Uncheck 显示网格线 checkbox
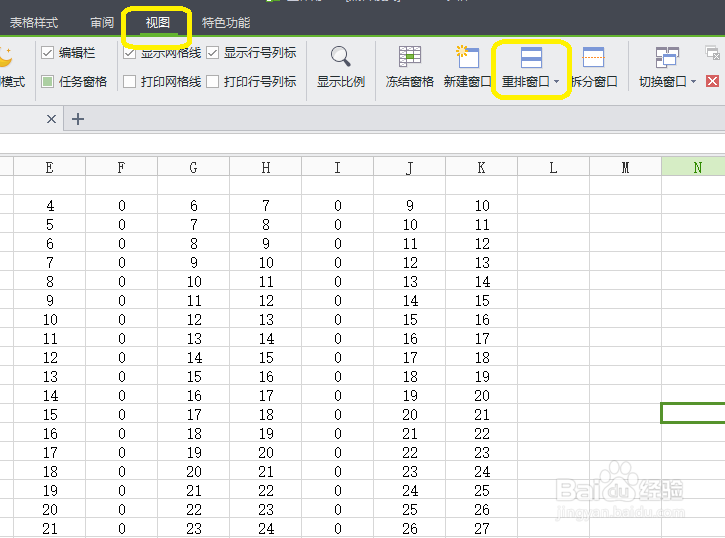The image size is (725, 538). 129,53
